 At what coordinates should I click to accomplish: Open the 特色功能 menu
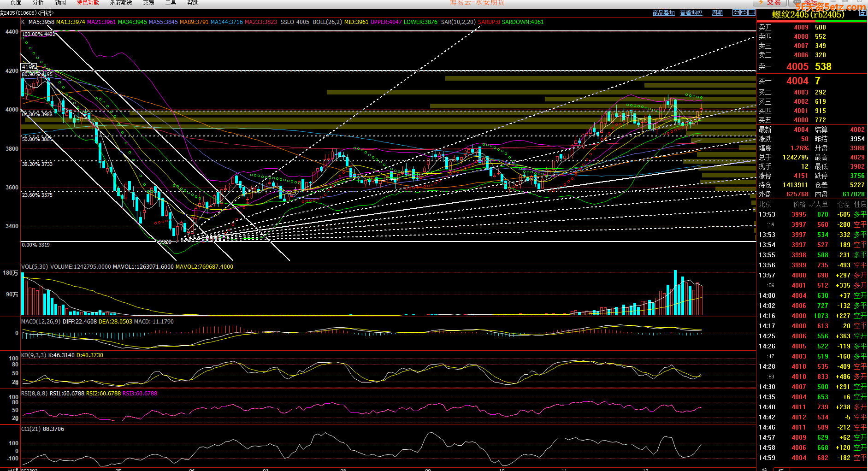[x=88, y=3]
